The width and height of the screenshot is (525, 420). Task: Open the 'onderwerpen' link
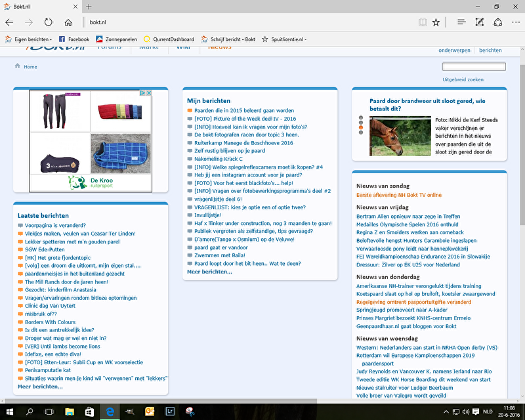pyautogui.click(x=454, y=51)
